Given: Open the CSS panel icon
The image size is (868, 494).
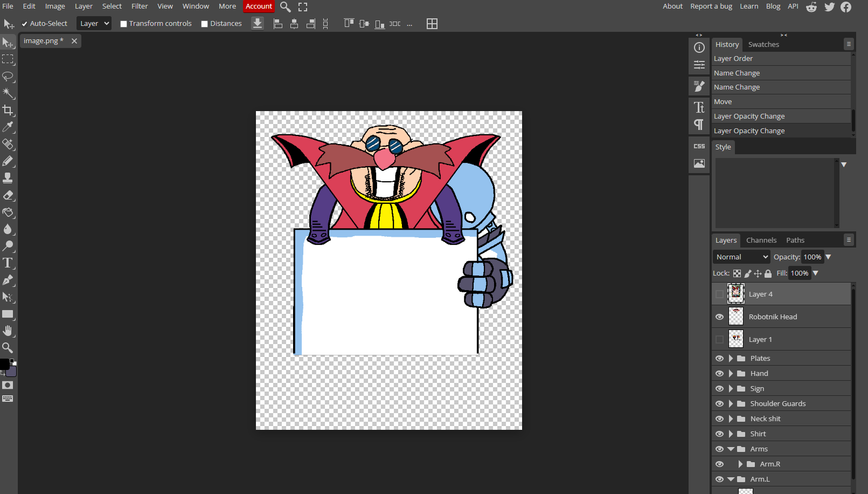Looking at the screenshot, I should point(699,146).
